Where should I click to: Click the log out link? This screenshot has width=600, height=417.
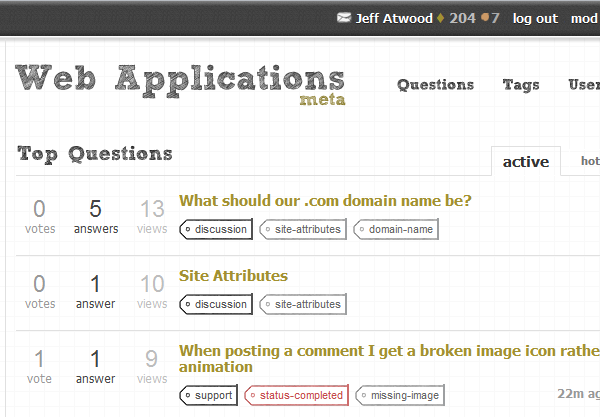click(x=535, y=18)
